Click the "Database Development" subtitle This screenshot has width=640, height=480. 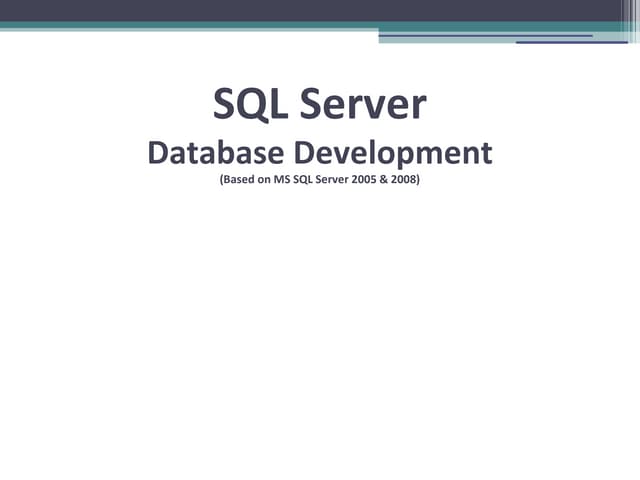click(320, 153)
